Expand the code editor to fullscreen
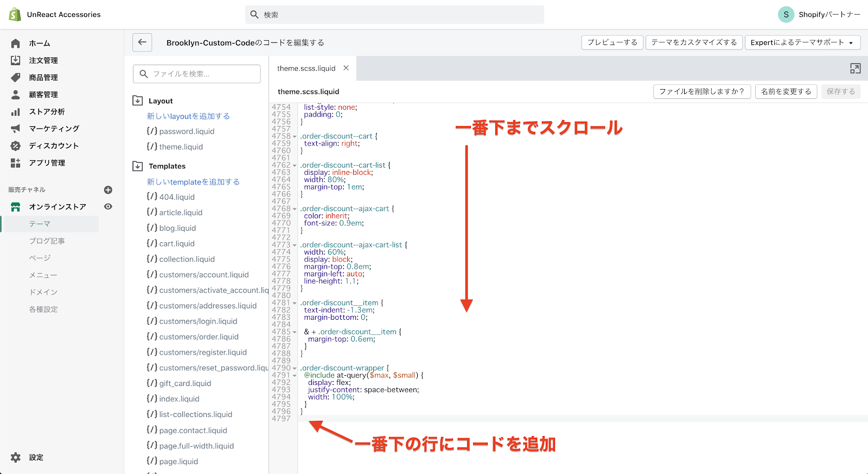The width and height of the screenshot is (868, 474). (x=855, y=68)
